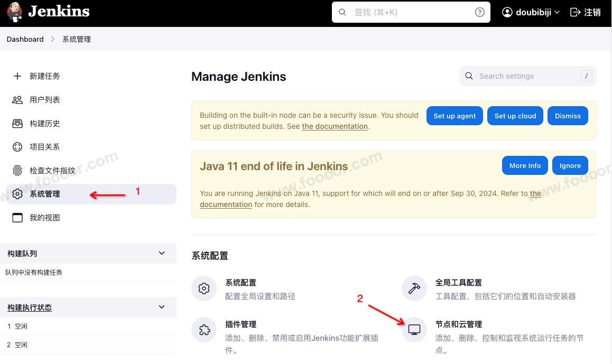Open the documentation link in security warning
The width and height of the screenshot is (612, 364).
[335, 127]
